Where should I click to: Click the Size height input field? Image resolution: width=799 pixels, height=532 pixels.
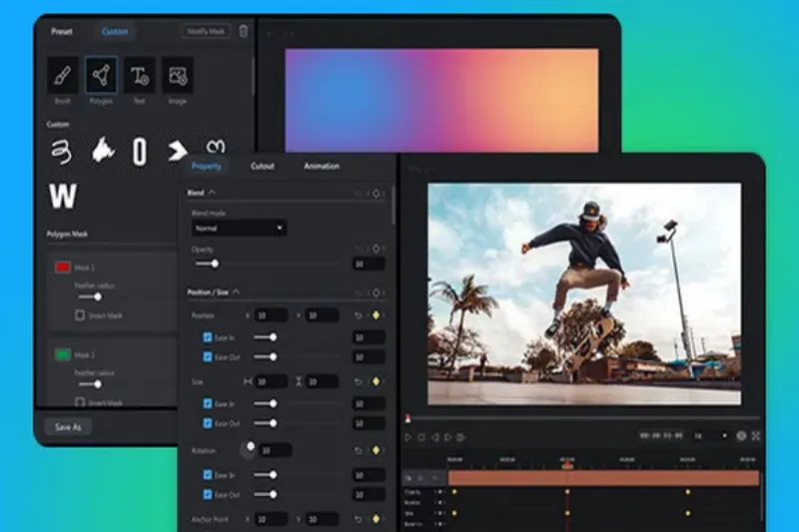tap(322, 381)
